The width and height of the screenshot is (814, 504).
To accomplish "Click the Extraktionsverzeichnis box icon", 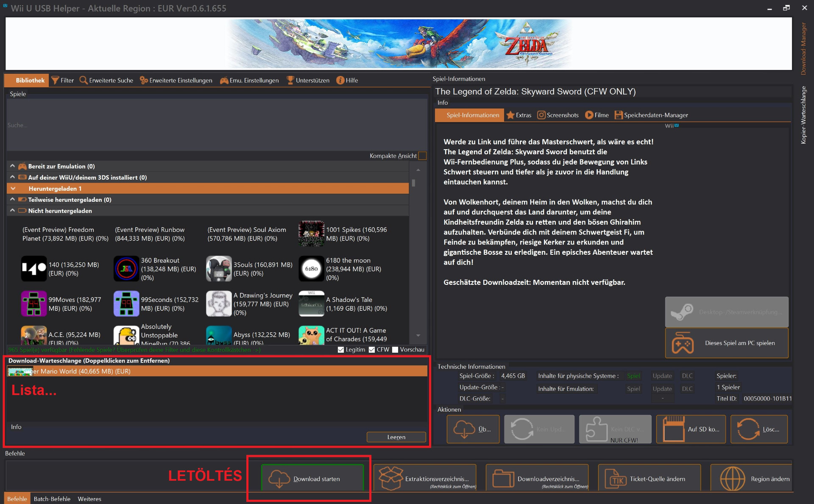I will (x=391, y=479).
